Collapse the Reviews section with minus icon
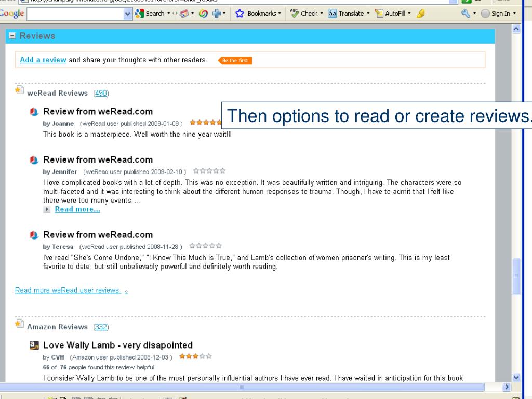This screenshot has height=399, width=532. point(12,36)
